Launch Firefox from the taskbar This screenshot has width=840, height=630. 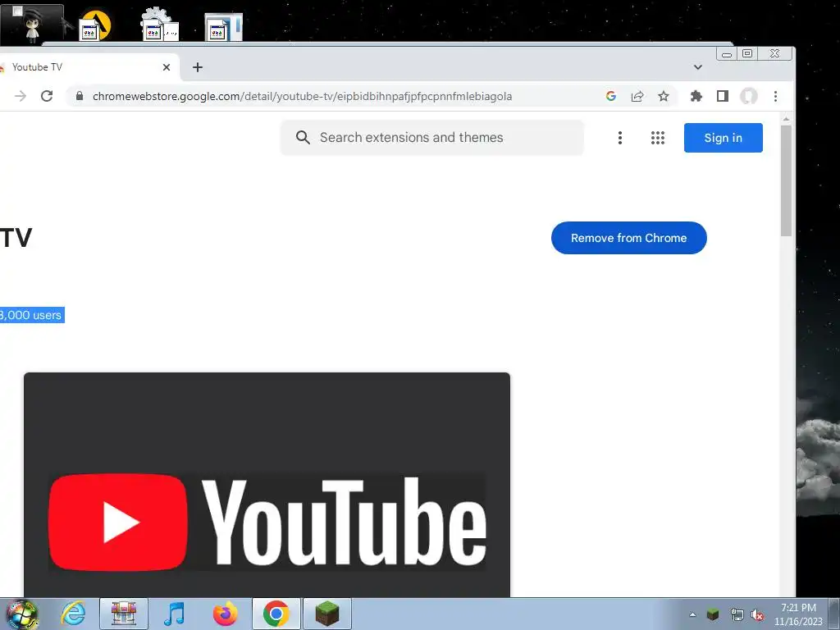tap(225, 614)
